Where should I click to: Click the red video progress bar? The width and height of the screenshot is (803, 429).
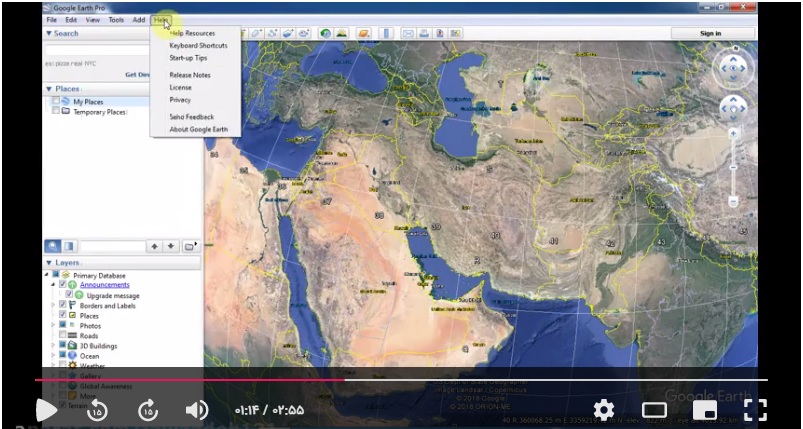pos(190,380)
